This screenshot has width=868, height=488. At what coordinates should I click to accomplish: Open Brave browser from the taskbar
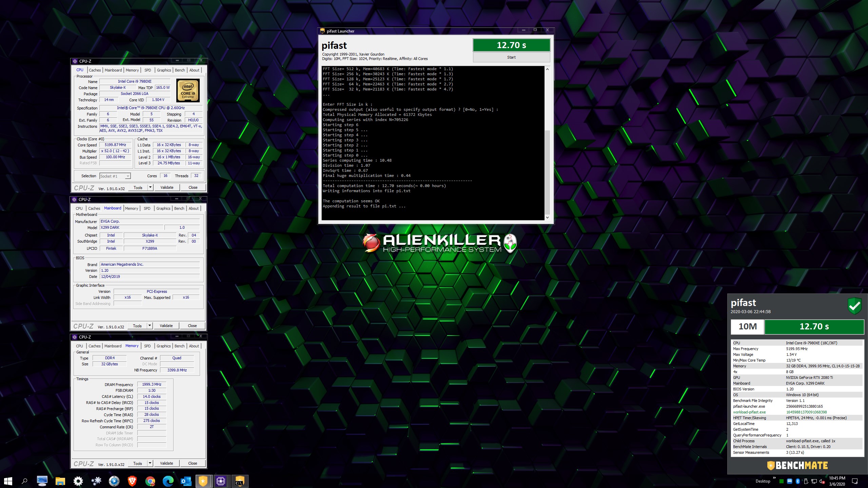click(x=132, y=481)
